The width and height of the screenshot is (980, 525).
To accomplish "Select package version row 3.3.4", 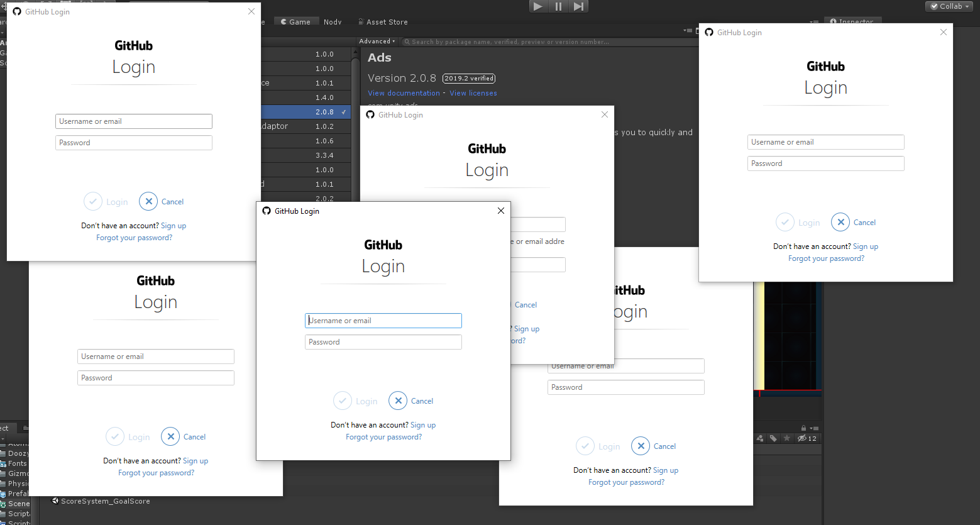I will 306,155.
